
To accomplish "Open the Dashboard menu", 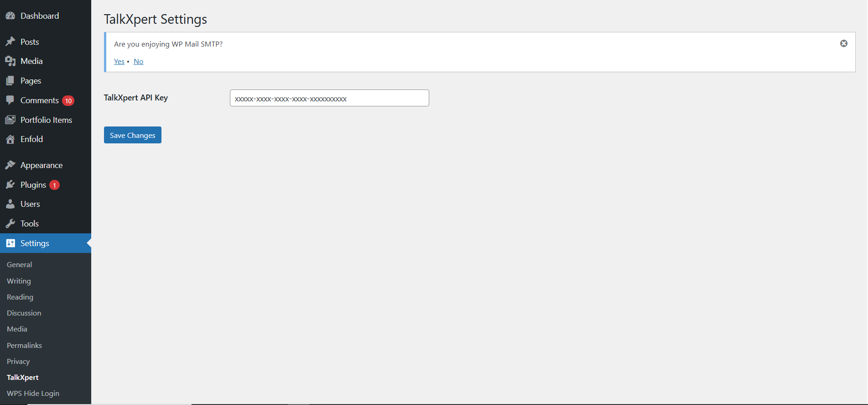I will [x=40, y=16].
